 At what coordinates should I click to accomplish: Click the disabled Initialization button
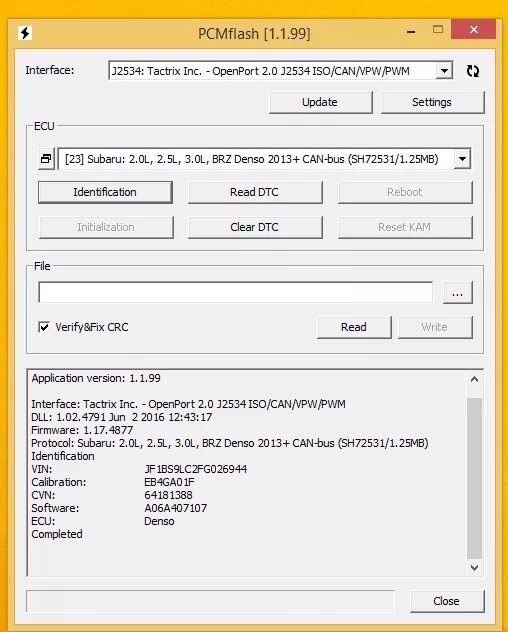(x=106, y=227)
